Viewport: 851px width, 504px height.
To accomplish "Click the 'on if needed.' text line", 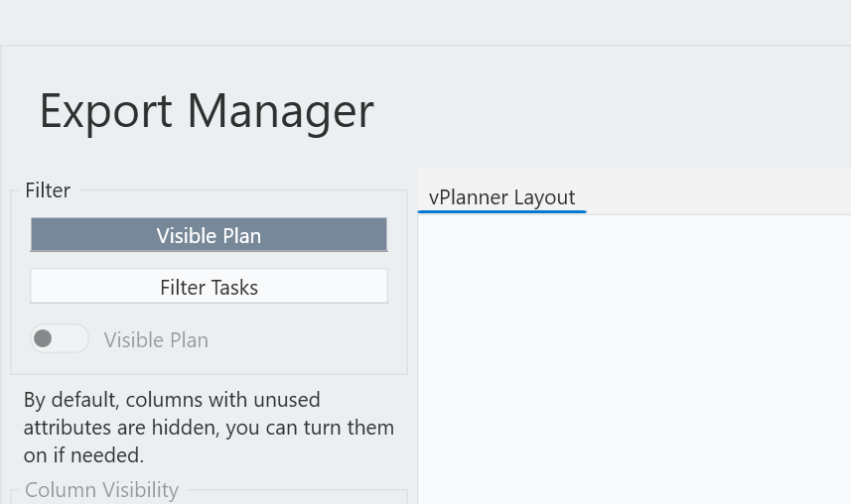I will (x=84, y=456).
